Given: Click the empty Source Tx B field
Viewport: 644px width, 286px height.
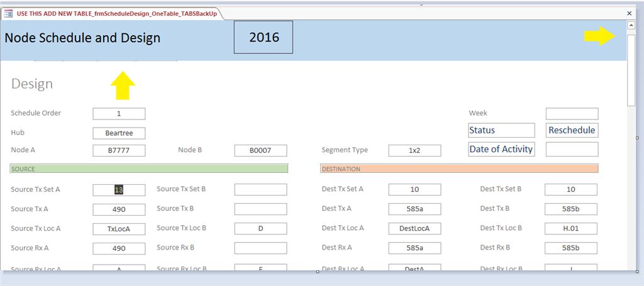Looking at the screenshot, I should (x=261, y=209).
